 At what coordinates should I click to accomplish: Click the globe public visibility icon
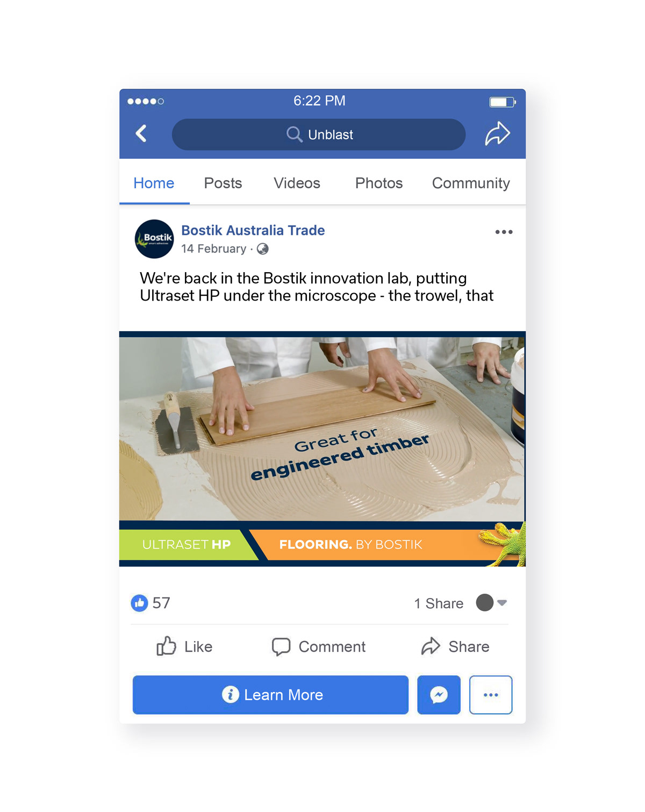[262, 248]
